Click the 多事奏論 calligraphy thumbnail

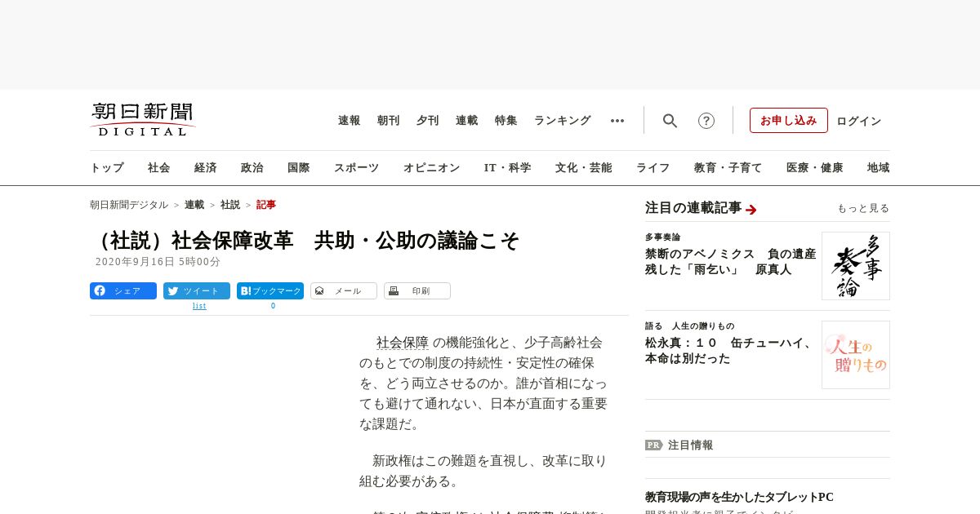[856, 266]
